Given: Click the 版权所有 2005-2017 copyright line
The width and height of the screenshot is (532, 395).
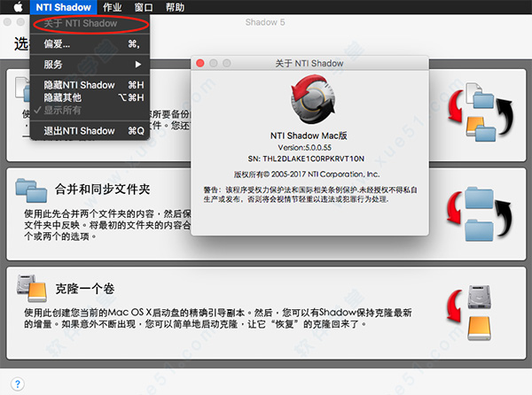Looking at the screenshot, I should [307, 174].
